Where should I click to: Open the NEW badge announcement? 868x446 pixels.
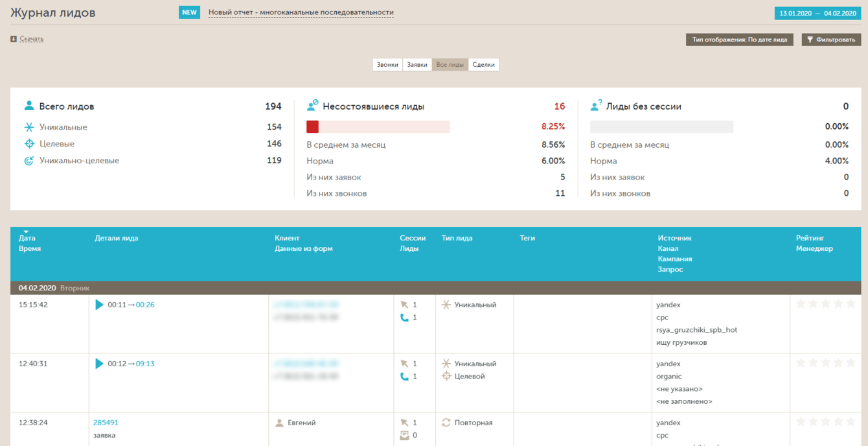[190, 12]
